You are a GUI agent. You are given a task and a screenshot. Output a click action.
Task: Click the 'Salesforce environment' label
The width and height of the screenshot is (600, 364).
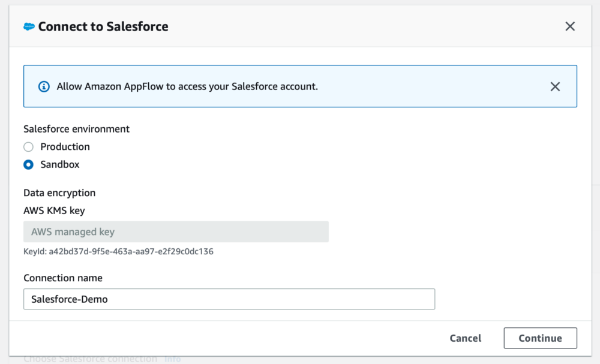[x=77, y=129]
